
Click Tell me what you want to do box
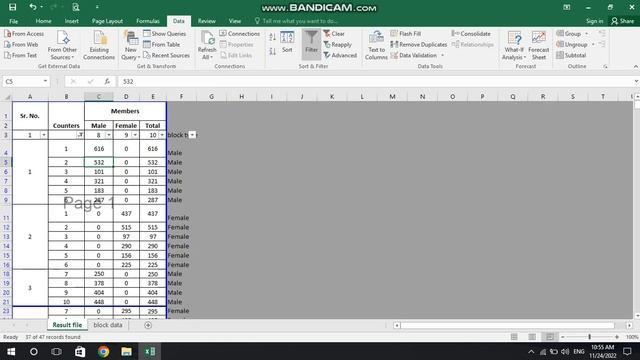[296, 21]
